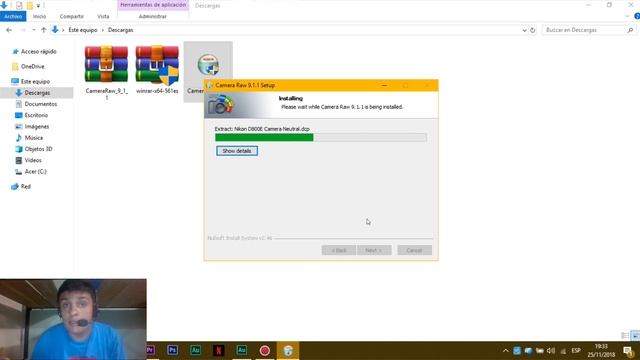Open the clock showing 25/11/2018
This screenshot has height=360, width=640.
coord(601,351)
